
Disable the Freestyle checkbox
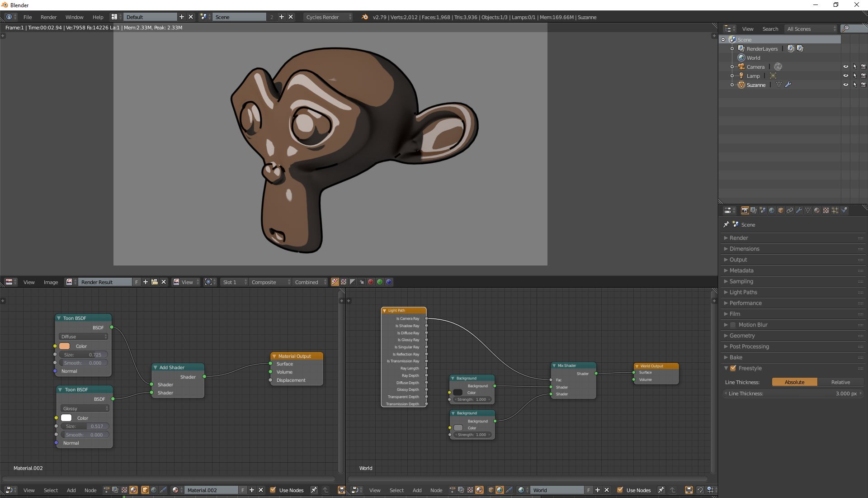click(733, 368)
